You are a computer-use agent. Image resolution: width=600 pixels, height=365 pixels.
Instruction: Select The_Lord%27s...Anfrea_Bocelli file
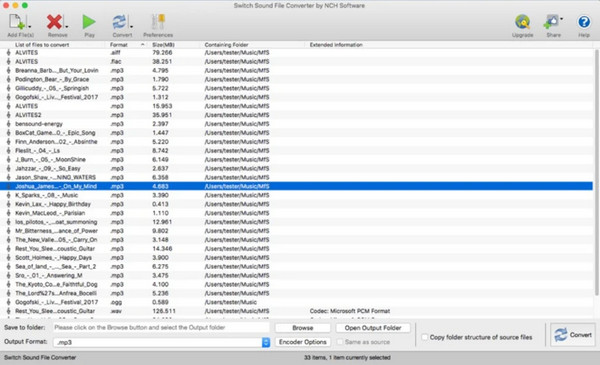pos(297,293)
